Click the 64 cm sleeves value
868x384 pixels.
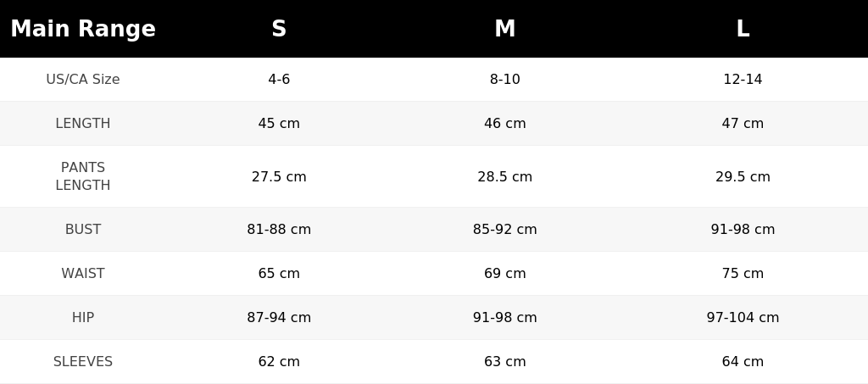(743, 361)
